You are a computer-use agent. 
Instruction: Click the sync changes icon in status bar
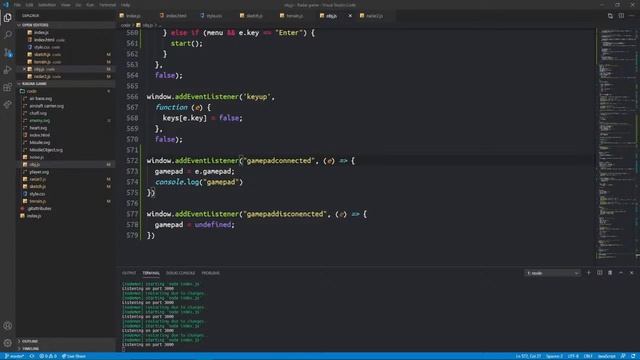(32, 356)
